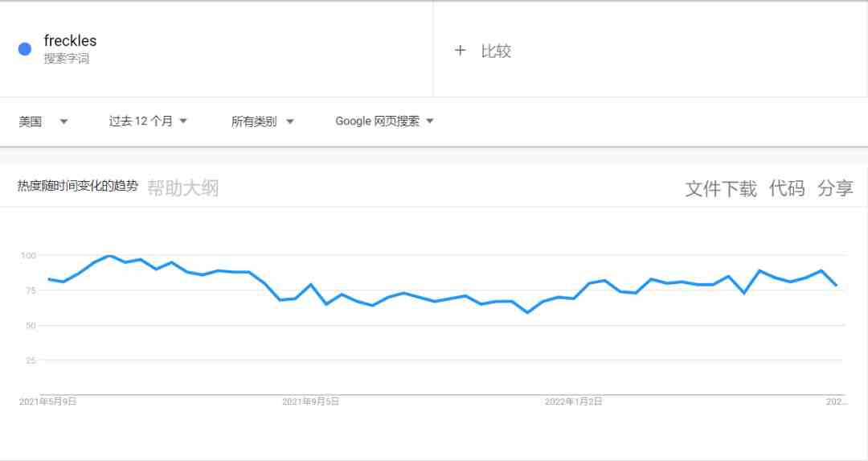Viewport: 868px width, 461px height.
Task: Open the 代码 embed option
Action: tap(787, 189)
